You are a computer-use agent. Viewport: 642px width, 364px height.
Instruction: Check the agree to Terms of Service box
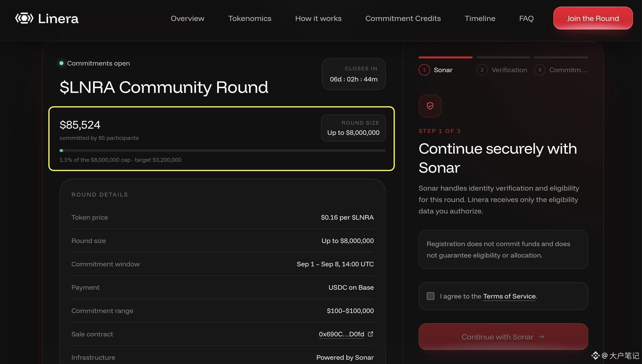[430, 296]
